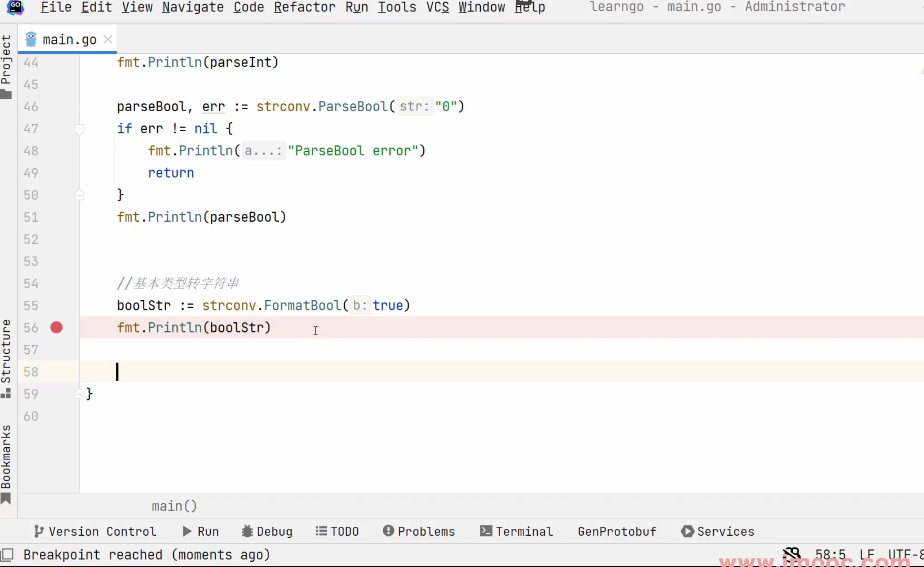Screen dimensions: 924x567
Task: Open the Debug tool window
Action: [267, 531]
